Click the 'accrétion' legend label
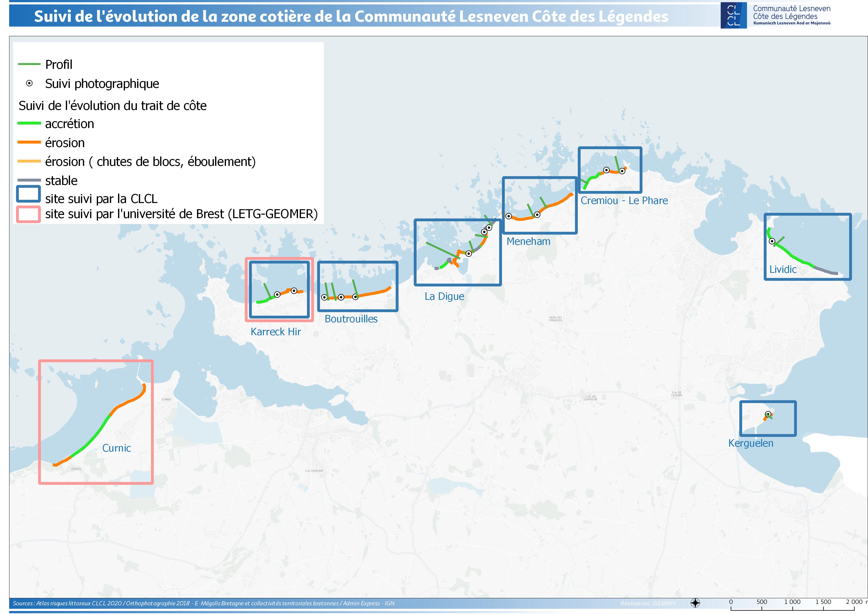The height and width of the screenshot is (614, 868). pos(70,124)
